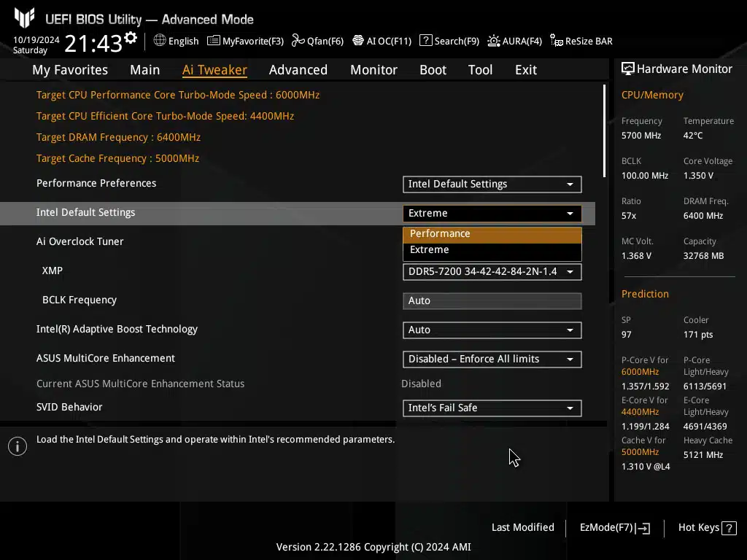Click the 5700 MHz frequency value
Viewport: 747px width, 560px height.
tap(641, 136)
